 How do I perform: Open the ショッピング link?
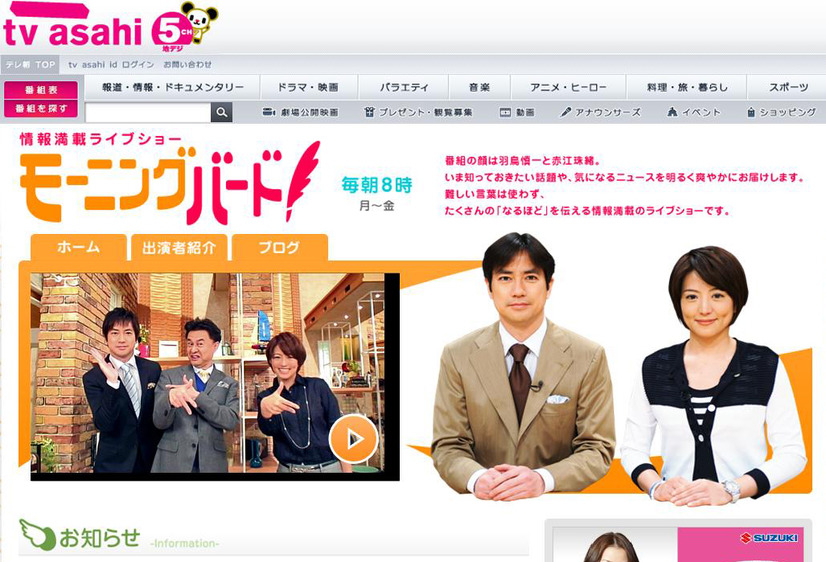(788, 112)
